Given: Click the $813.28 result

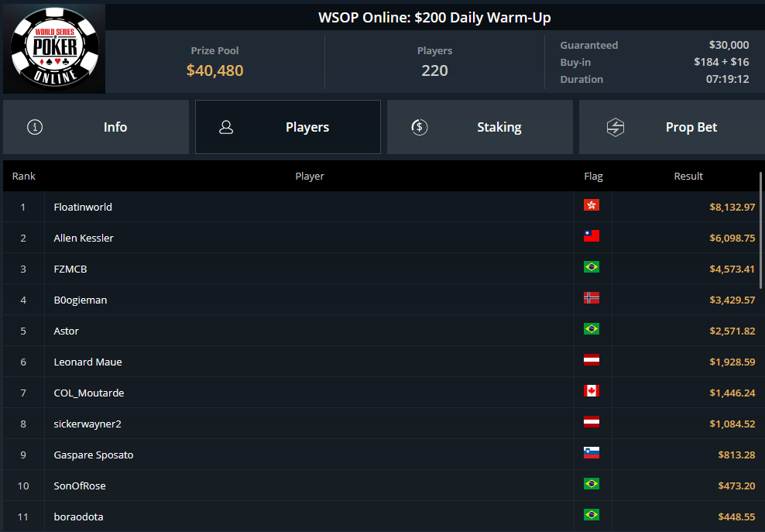Looking at the screenshot, I should point(736,455).
